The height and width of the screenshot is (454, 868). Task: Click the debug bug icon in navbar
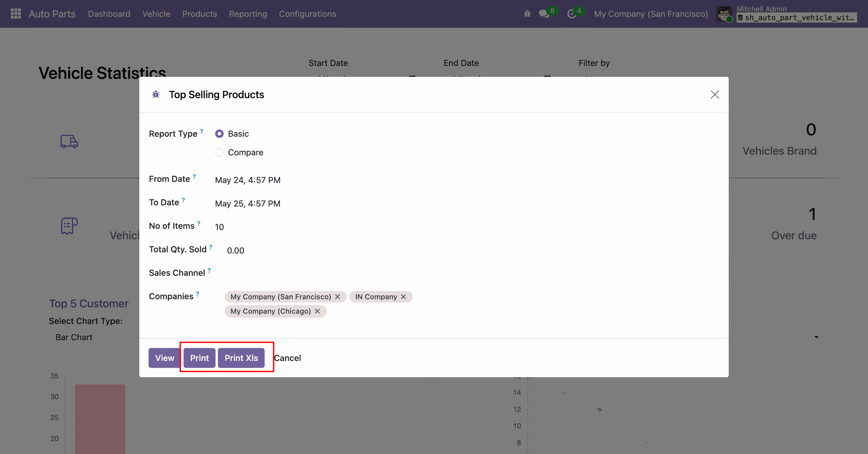(x=527, y=14)
